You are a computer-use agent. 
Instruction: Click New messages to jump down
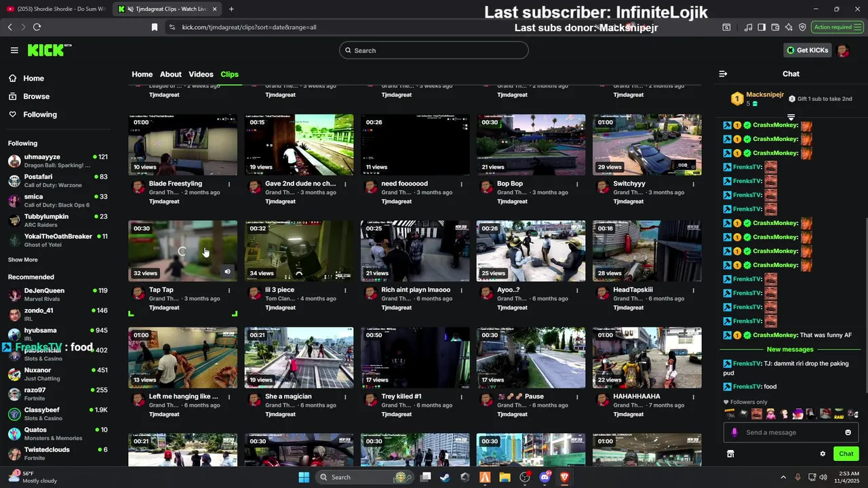click(x=790, y=349)
